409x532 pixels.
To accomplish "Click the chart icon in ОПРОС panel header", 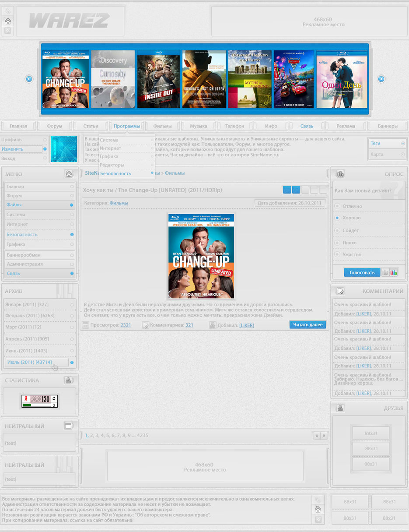I will [340, 174].
